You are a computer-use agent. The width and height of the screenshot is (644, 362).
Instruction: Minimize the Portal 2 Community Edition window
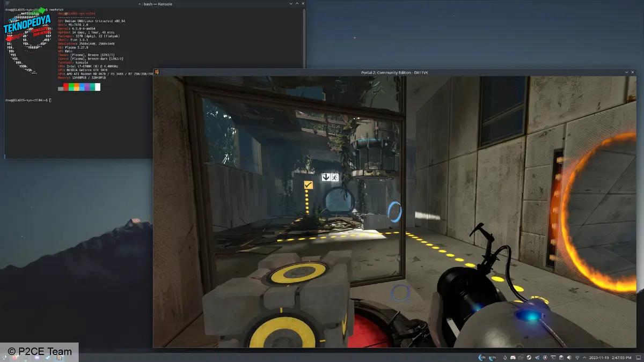[x=626, y=72]
